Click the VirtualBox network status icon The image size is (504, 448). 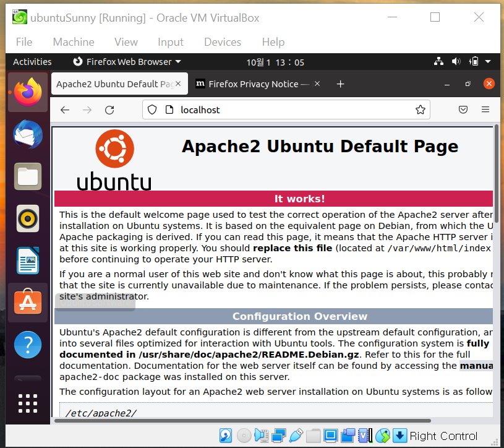point(279,436)
